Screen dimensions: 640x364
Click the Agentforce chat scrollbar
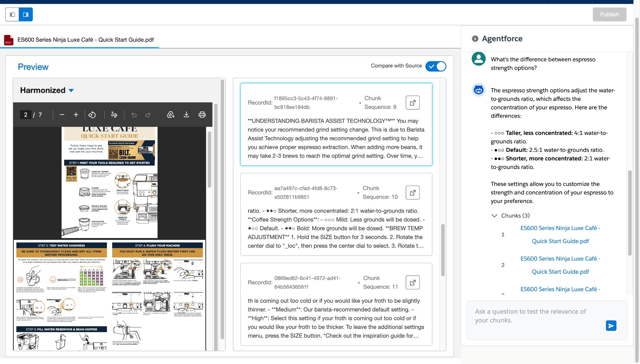pyautogui.click(x=630, y=212)
